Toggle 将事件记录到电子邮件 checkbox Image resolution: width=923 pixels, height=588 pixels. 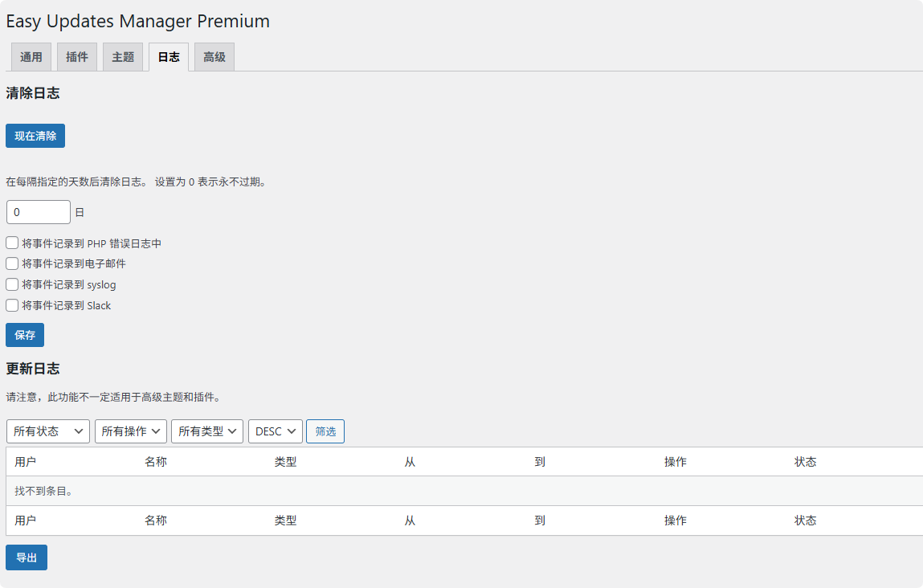click(12, 263)
